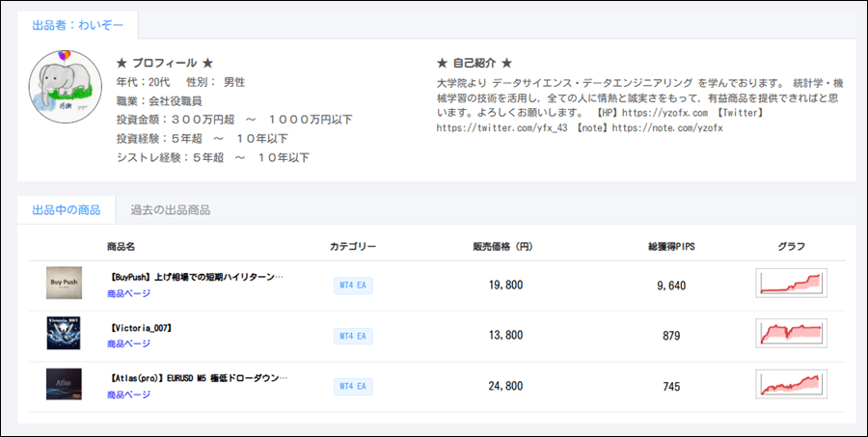
Task: Select the 出品中の商品 tab
Action: pos(67,209)
